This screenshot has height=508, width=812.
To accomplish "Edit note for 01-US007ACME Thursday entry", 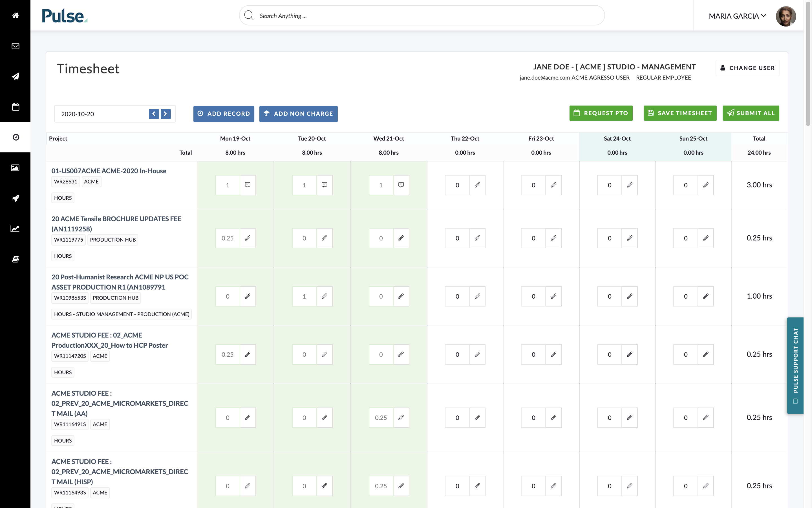I will coord(477,185).
